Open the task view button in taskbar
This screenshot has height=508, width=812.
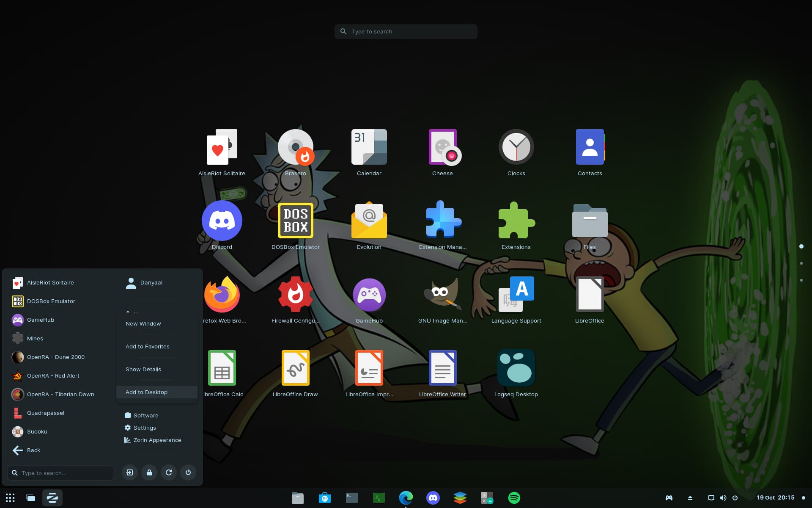pos(30,498)
